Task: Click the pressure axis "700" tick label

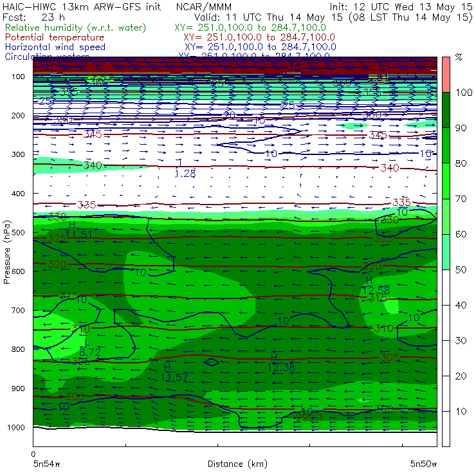Action: click(x=18, y=311)
